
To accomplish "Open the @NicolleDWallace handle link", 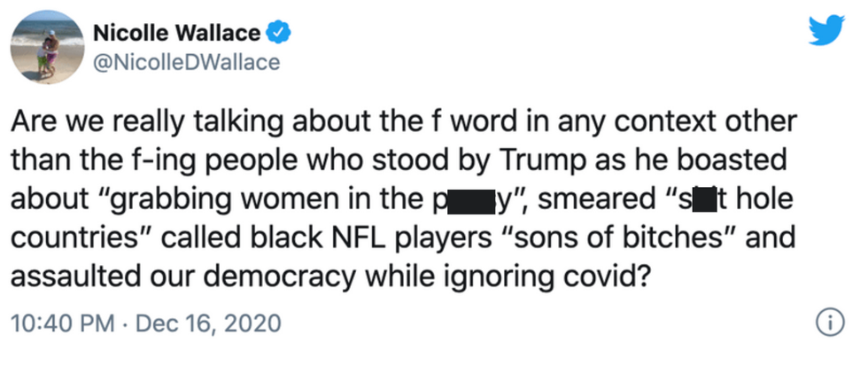I will coord(186,62).
